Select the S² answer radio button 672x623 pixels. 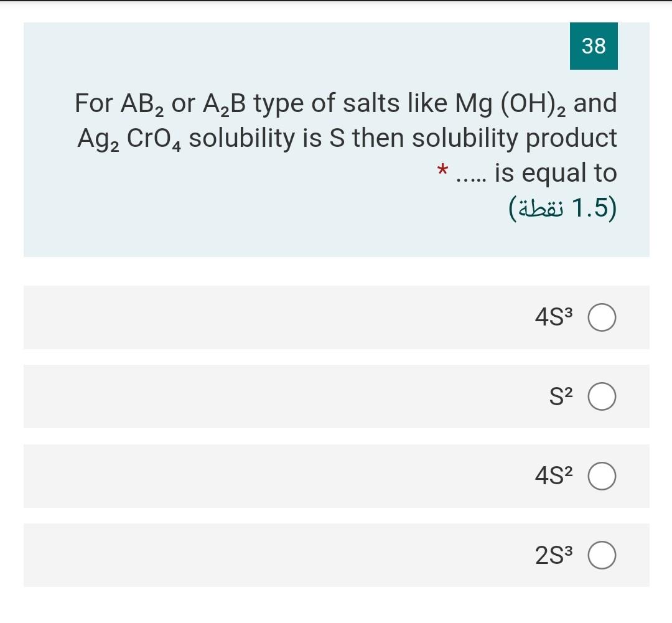click(x=601, y=396)
